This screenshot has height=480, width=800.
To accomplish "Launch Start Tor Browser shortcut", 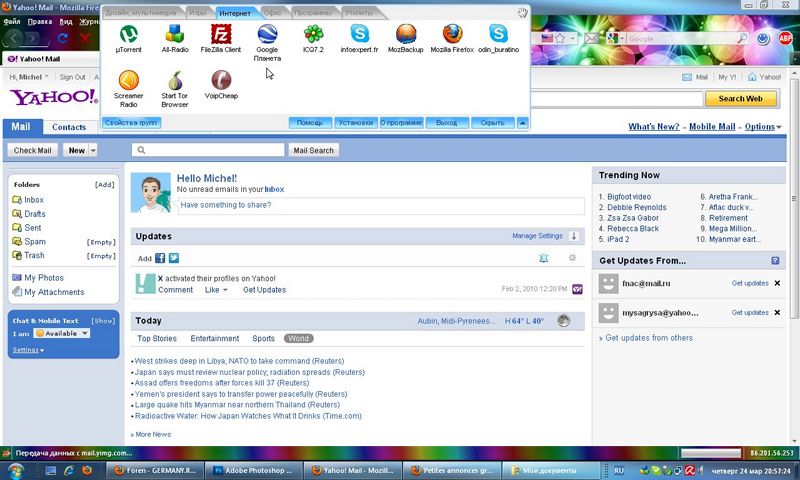I will pyautogui.click(x=174, y=82).
